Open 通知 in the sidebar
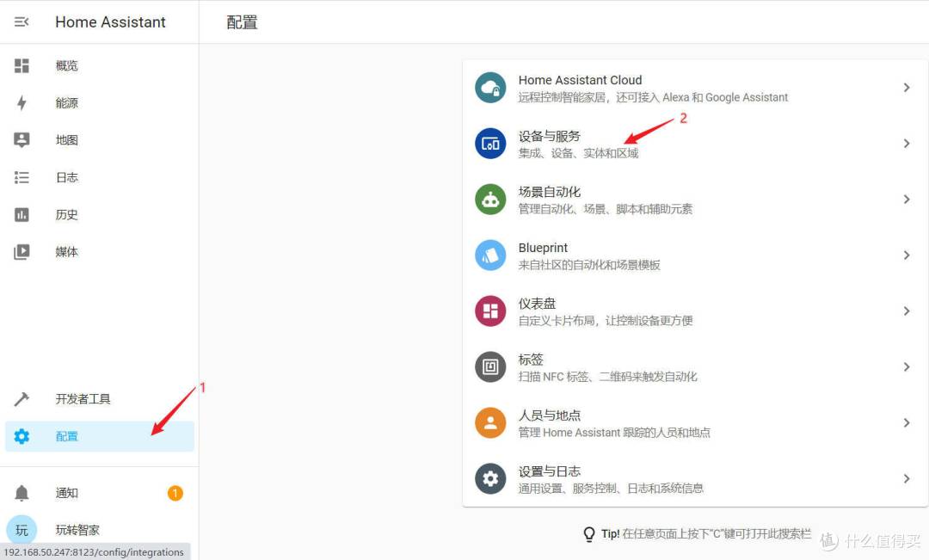The image size is (929, 560). pos(100,493)
